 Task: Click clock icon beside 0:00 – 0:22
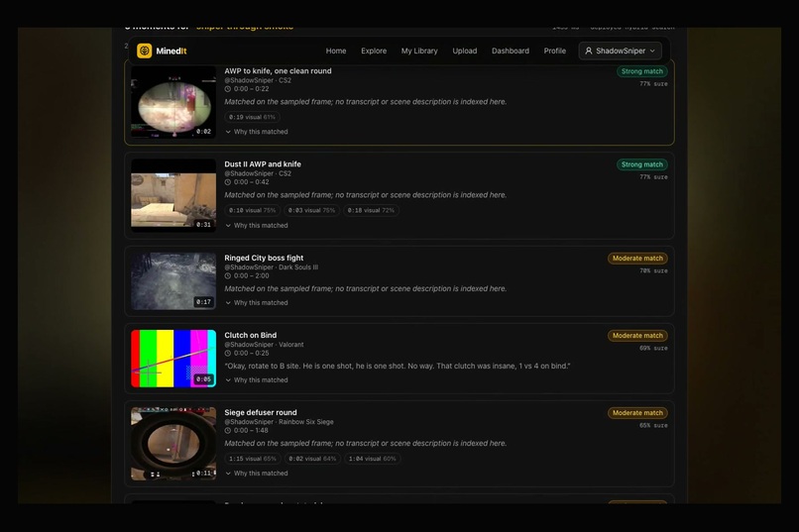pos(228,89)
